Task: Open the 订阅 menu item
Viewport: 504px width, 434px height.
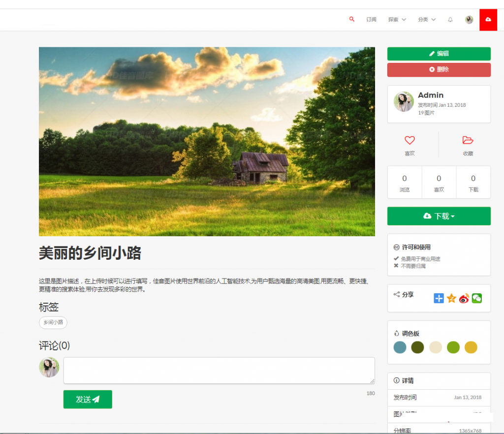Action: (371, 20)
